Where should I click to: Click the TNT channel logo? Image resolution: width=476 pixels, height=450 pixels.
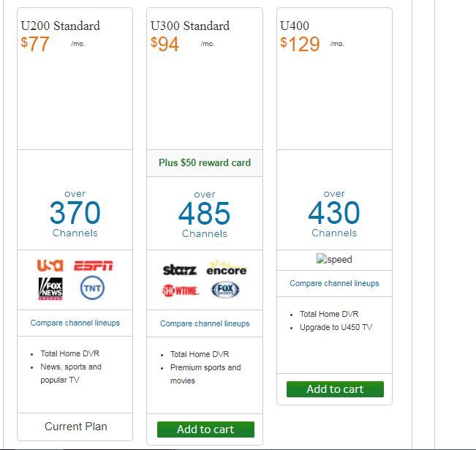[92, 288]
